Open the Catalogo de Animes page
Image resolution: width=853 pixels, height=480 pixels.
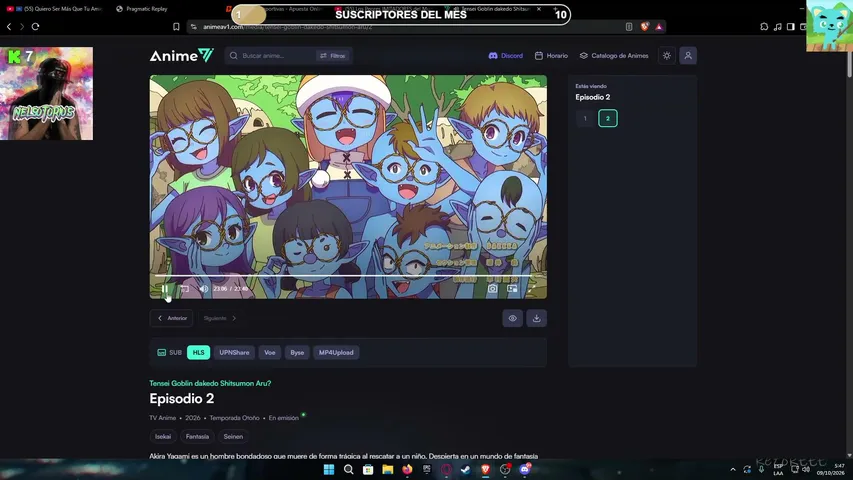click(614, 56)
